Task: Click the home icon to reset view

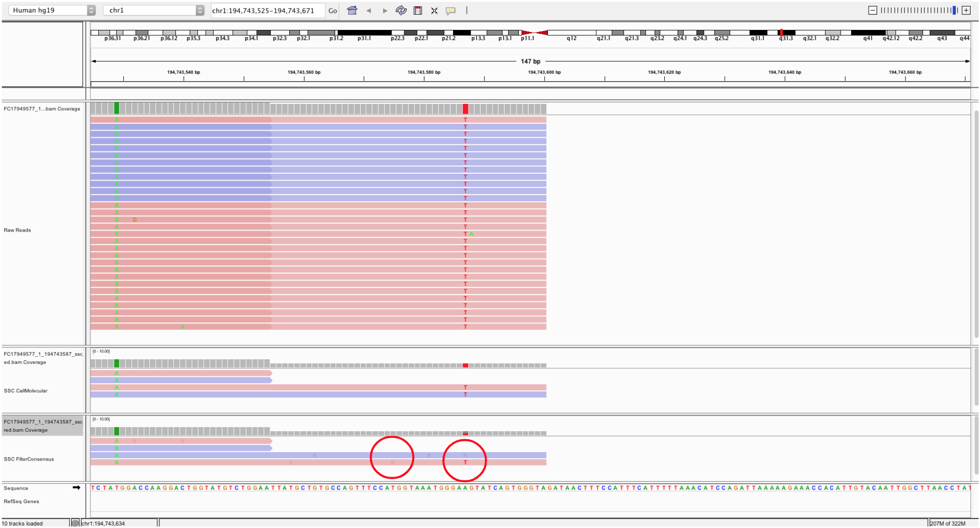Action: point(353,10)
